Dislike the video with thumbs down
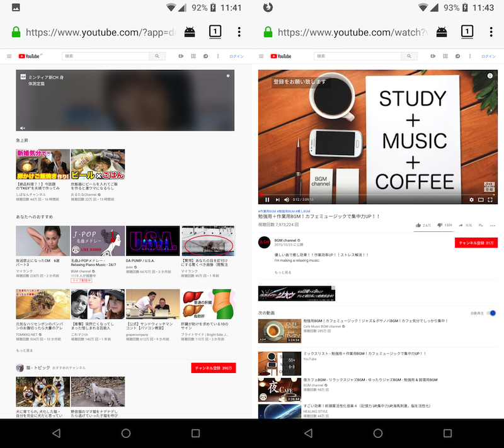Viewport: 504px width, 448px height. point(439,225)
